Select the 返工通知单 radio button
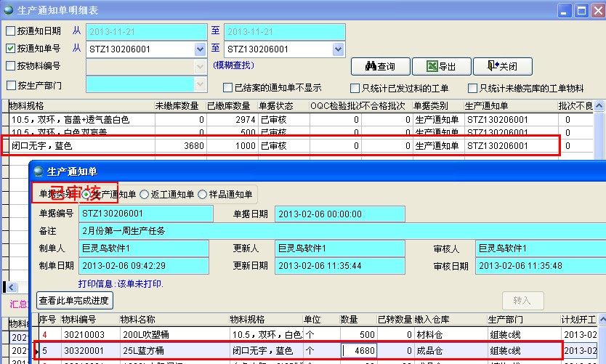The height and width of the screenshot is (364, 606). click(144, 194)
